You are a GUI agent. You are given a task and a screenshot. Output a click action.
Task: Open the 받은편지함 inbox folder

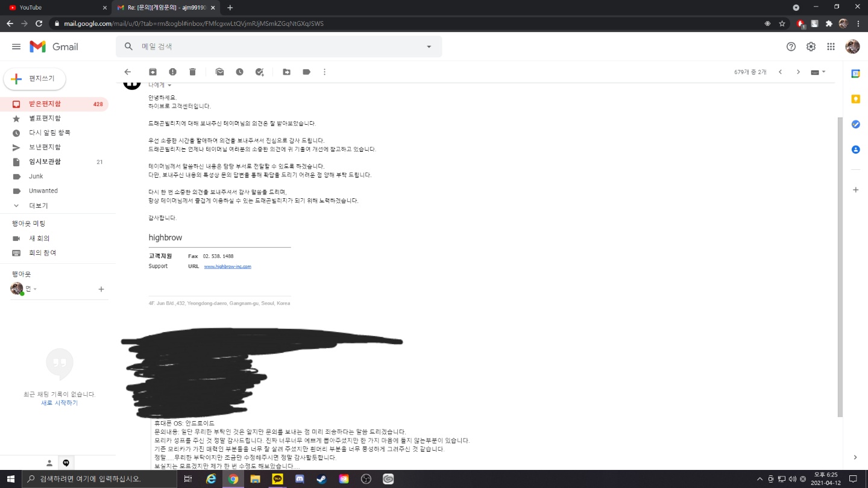(45, 104)
